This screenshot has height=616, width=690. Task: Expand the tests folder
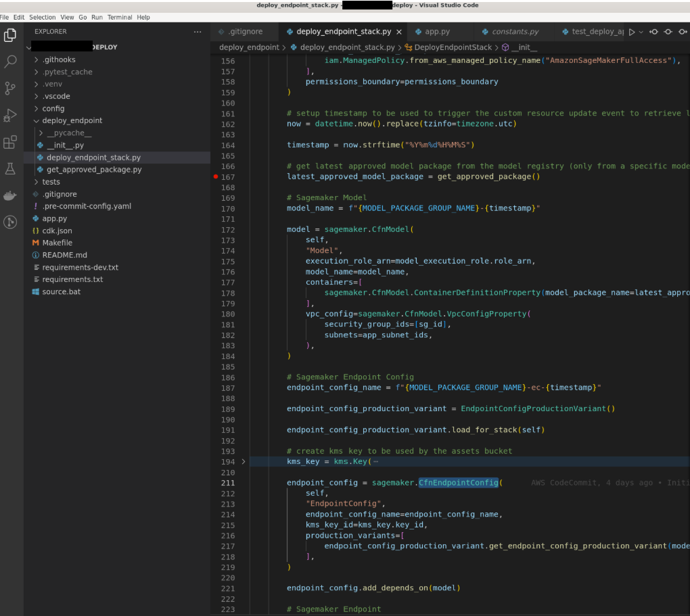coord(51,181)
